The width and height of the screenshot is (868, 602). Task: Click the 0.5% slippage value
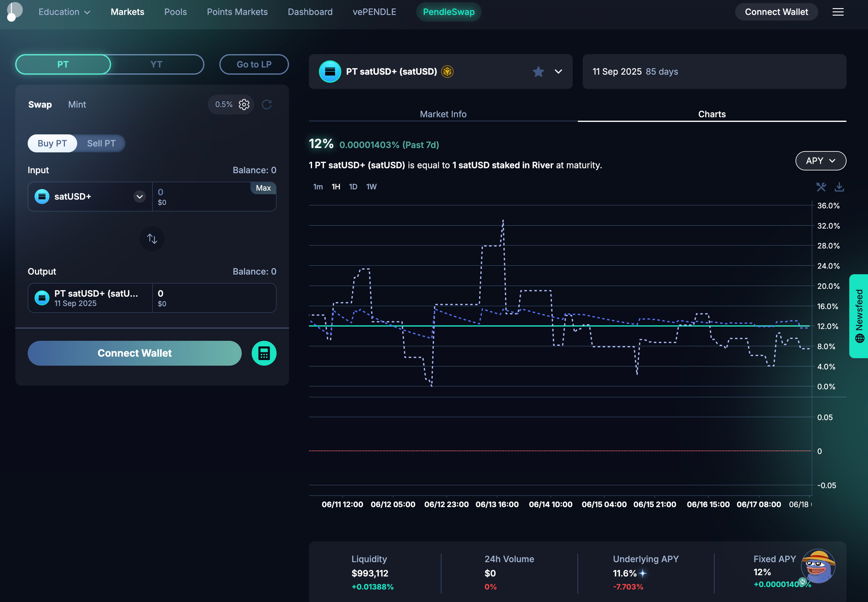(x=224, y=105)
